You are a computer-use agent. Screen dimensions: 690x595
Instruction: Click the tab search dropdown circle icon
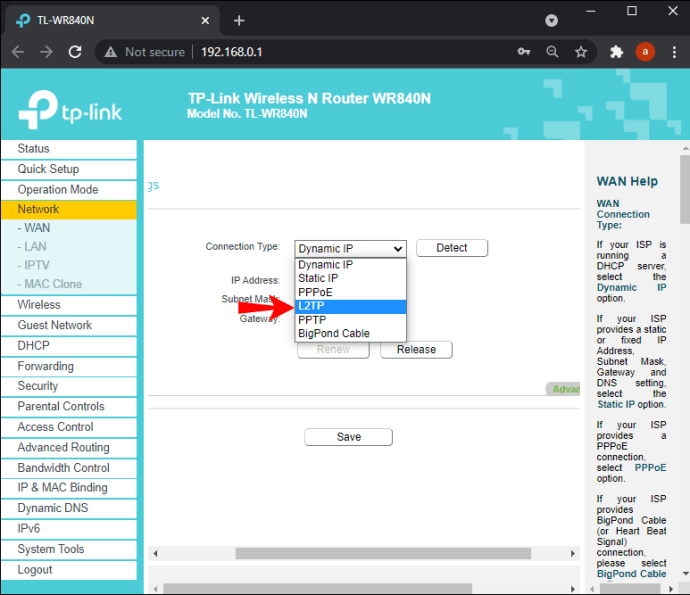pyautogui.click(x=551, y=20)
